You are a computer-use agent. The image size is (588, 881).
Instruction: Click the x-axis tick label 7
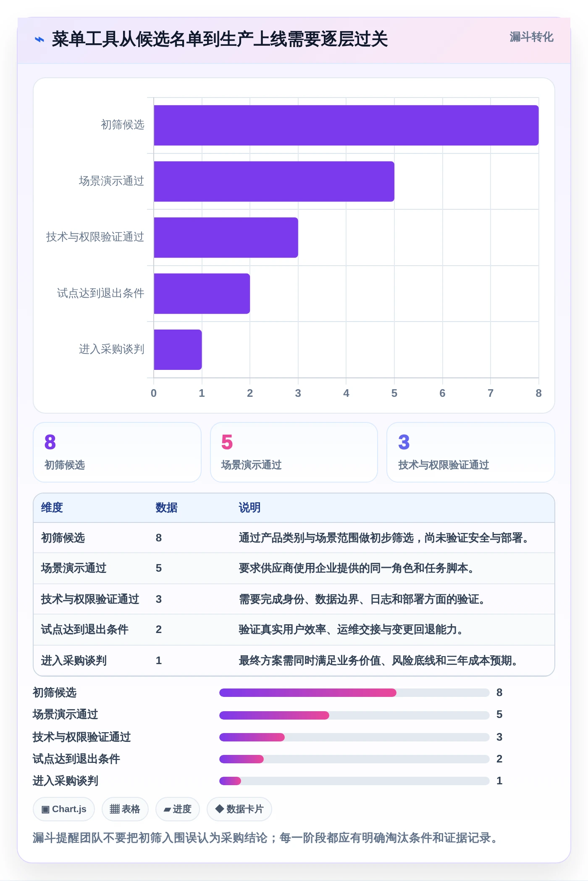491,393
